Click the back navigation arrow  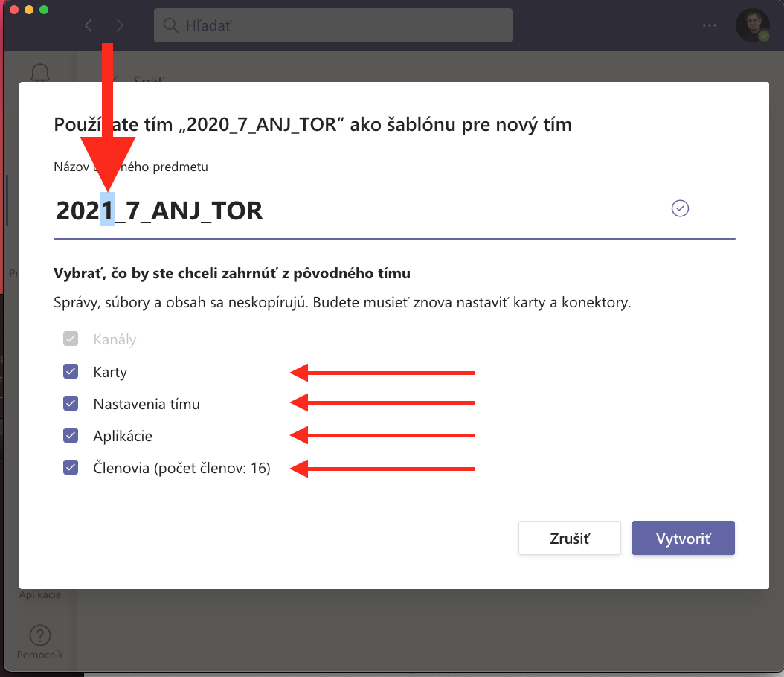(89, 25)
